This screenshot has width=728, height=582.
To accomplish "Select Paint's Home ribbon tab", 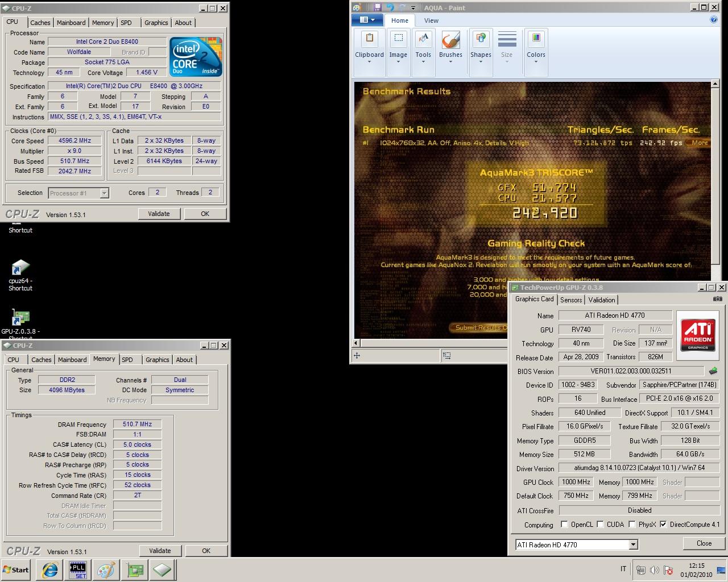I will click(399, 20).
